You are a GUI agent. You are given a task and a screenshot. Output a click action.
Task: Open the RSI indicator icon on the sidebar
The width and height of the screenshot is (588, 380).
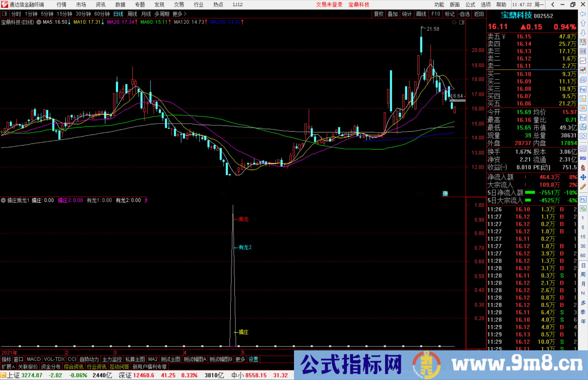point(583,158)
